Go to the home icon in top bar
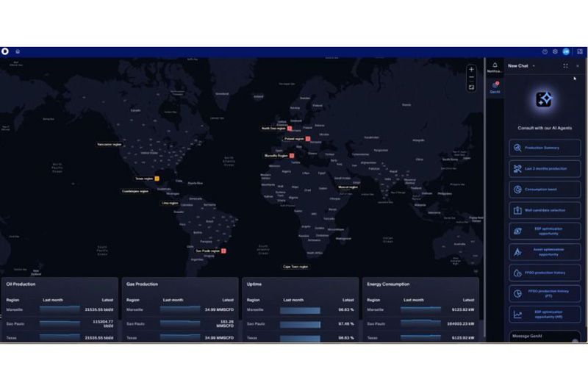The height and width of the screenshot is (391, 588). tap(18, 51)
